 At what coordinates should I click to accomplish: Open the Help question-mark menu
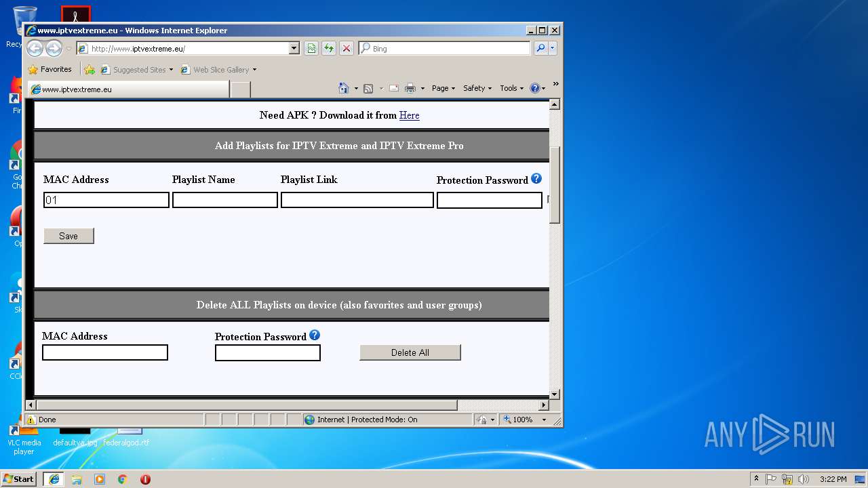[537, 88]
